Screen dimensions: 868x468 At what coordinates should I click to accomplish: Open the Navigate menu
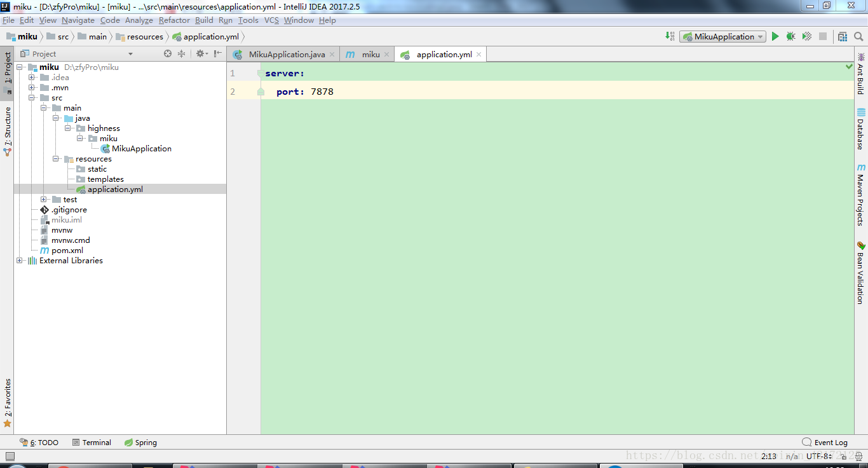coord(78,20)
